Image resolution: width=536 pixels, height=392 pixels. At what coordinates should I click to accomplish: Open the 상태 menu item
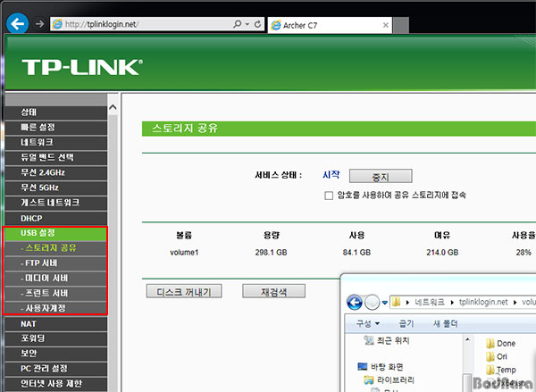click(56, 113)
